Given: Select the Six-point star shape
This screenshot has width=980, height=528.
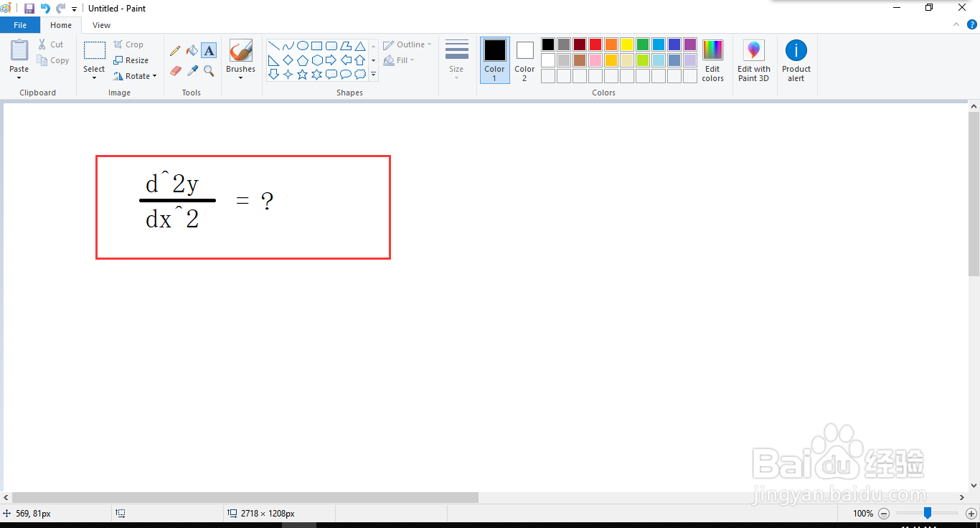Looking at the screenshot, I should (x=316, y=74).
